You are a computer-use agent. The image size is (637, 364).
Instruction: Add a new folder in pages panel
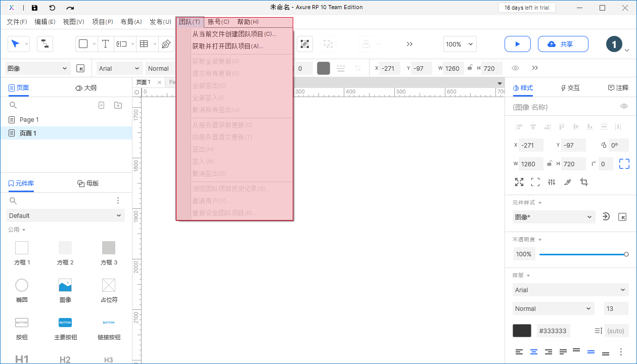point(118,105)
